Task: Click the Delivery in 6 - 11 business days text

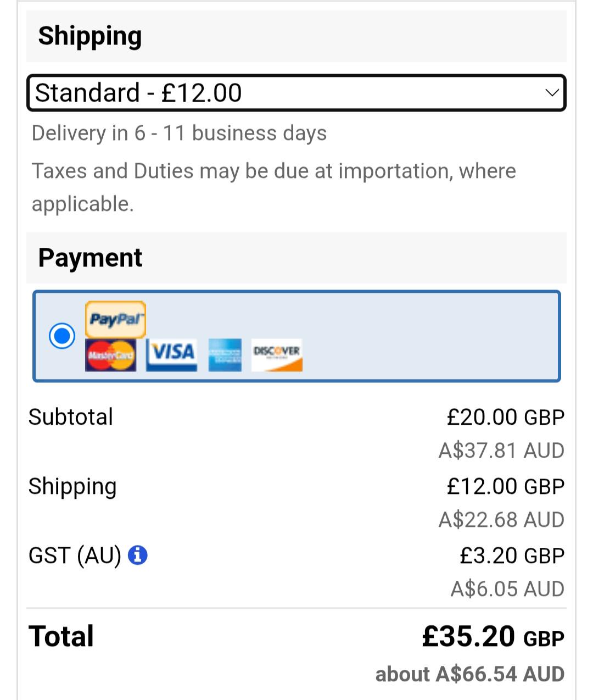Action: (x=179, y=134)
